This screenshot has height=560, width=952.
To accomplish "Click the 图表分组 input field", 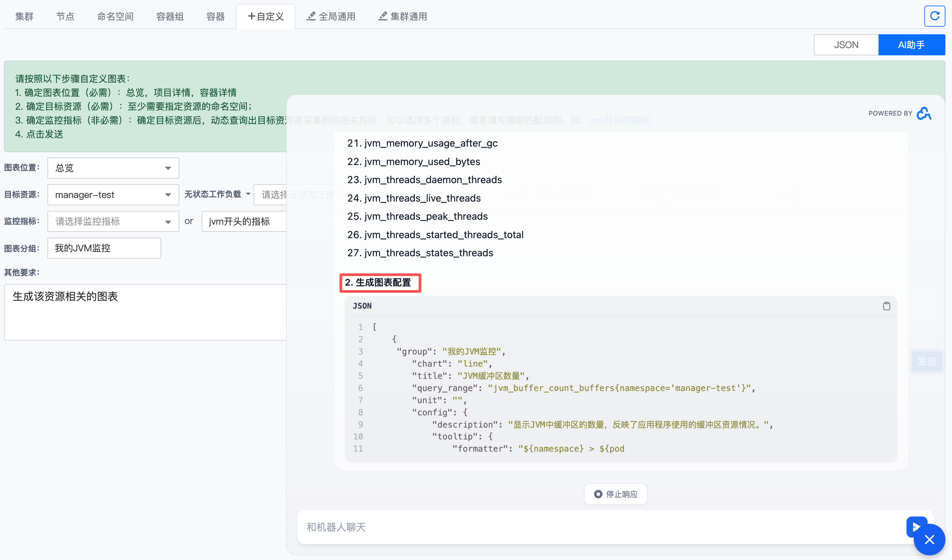I will click(104, 248).
